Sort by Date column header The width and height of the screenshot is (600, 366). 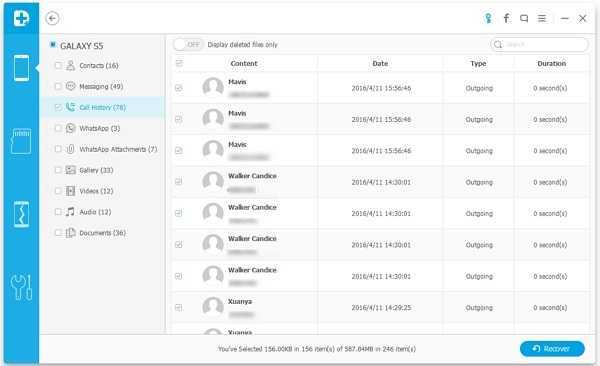click(x=380, y=64)
